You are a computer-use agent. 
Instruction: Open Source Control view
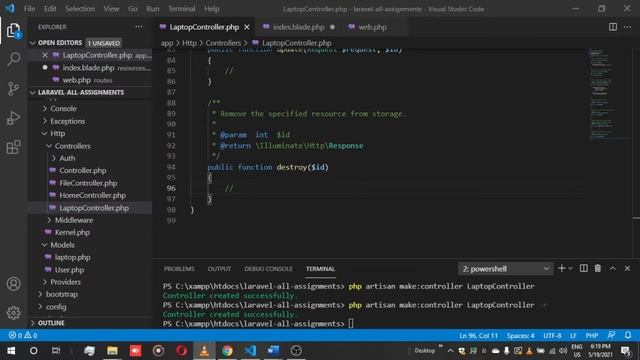click(x=13, y=89)
